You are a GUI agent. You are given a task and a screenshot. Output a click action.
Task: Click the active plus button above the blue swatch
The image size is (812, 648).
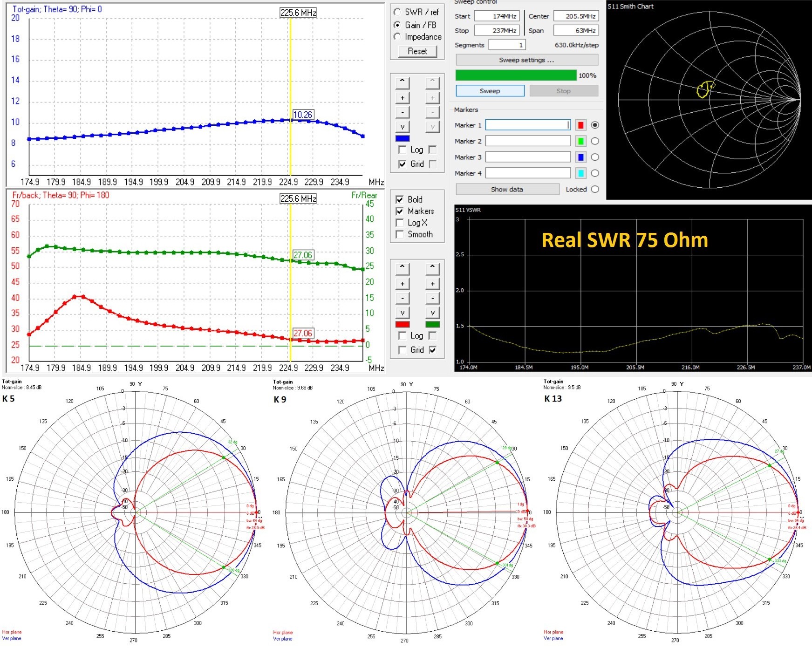[403, 97]
